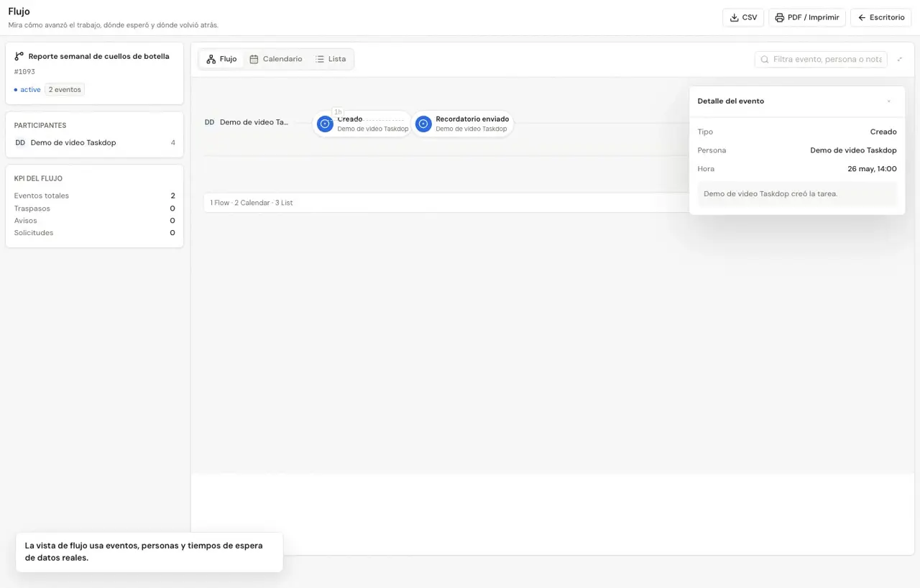Click the Avisos KPI row
This screenshot has height=588, width=920.
click(94, 221)
